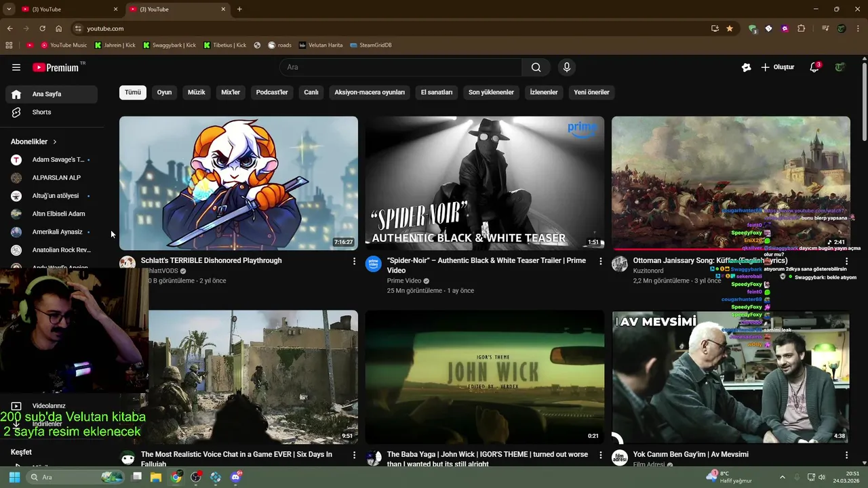Select the Mix'ler filter chip
Image resolution: width=868 pixels, height=488 pixels.
coord(231,92)
